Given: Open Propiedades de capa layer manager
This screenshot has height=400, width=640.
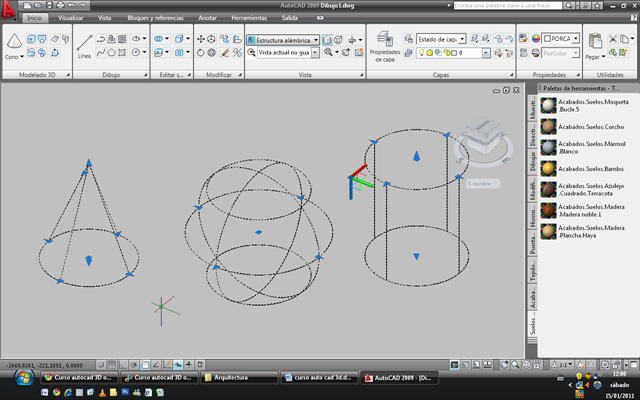Looking at the screenshot, I should tap(384, 47).
